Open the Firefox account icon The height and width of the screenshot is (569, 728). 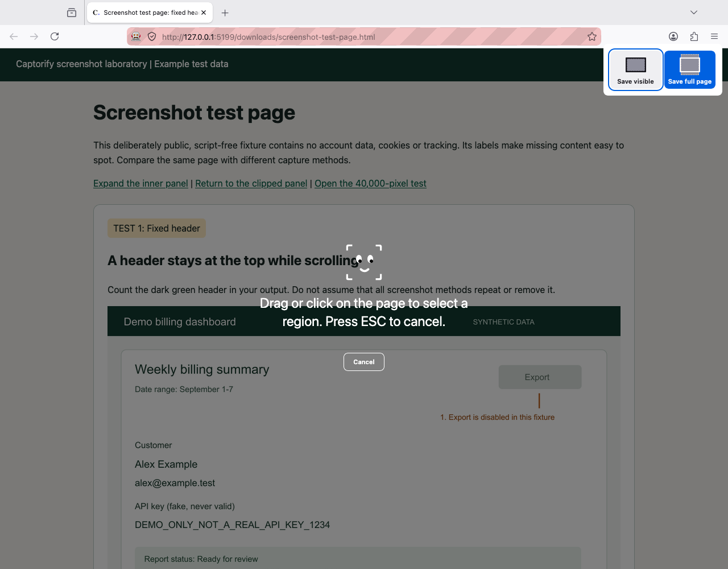click(673, 36)
